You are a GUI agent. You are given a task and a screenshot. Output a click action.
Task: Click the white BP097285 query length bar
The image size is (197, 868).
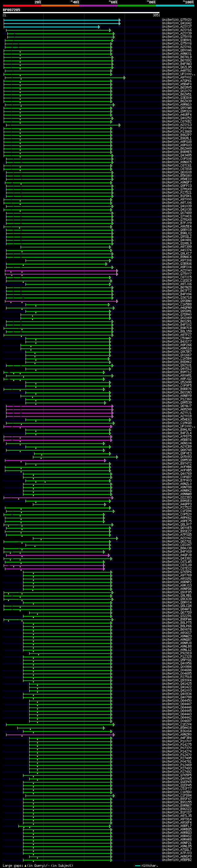tap(81, 13)
